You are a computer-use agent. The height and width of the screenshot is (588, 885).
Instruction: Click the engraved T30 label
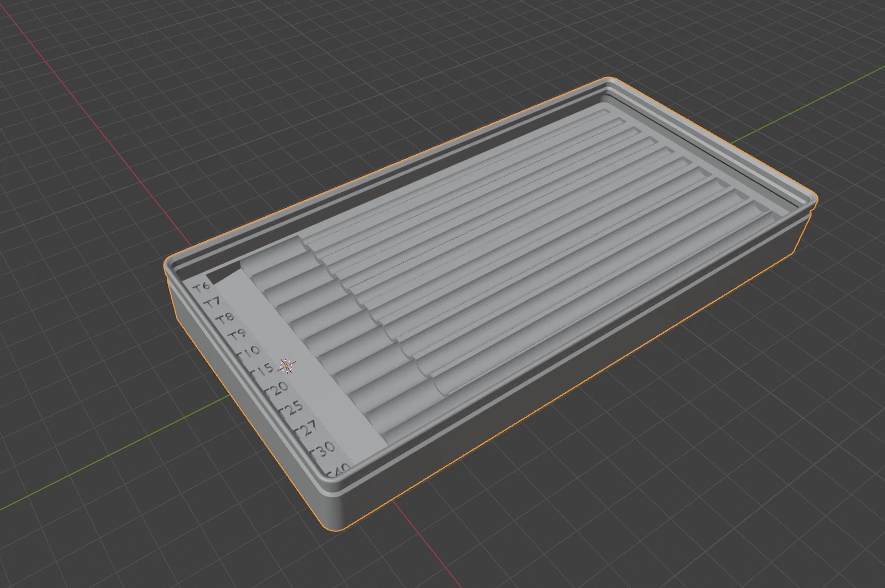tap(322, 449)
